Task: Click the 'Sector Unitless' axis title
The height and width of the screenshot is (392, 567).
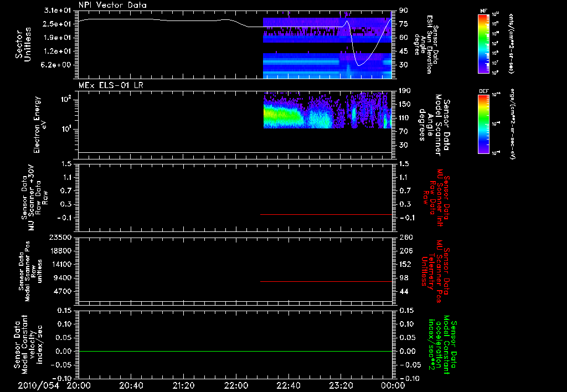Action: pos(23,44)
